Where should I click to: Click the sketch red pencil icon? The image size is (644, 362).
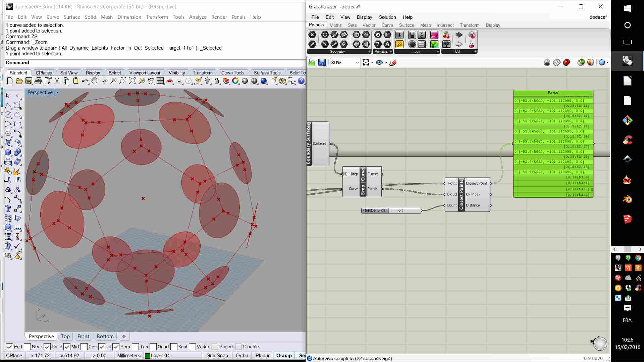click(x=393, y=62)
